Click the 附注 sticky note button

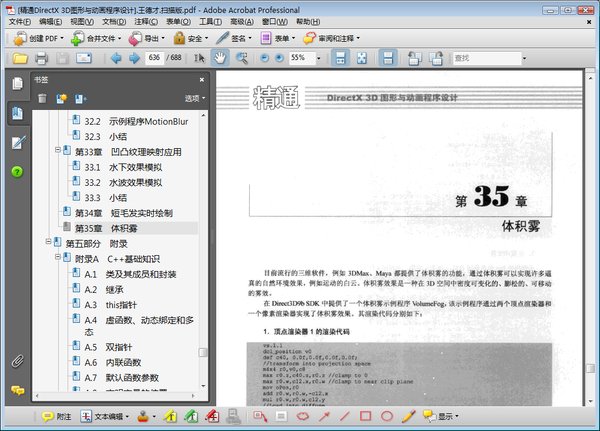pos(56,416)
